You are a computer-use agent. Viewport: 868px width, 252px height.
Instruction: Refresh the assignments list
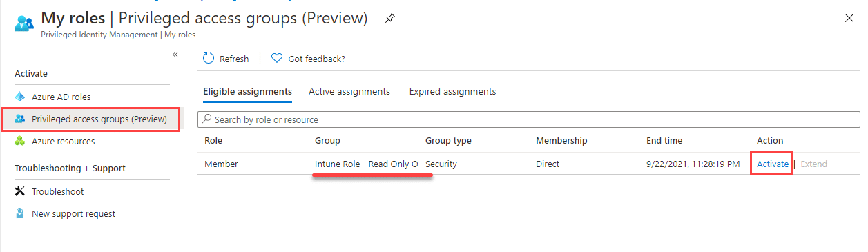tap(226, 59)
